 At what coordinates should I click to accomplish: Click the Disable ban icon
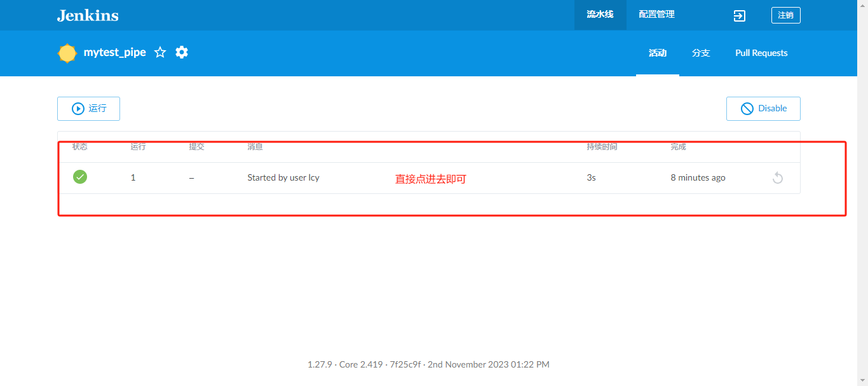click(x=747, y=108)
